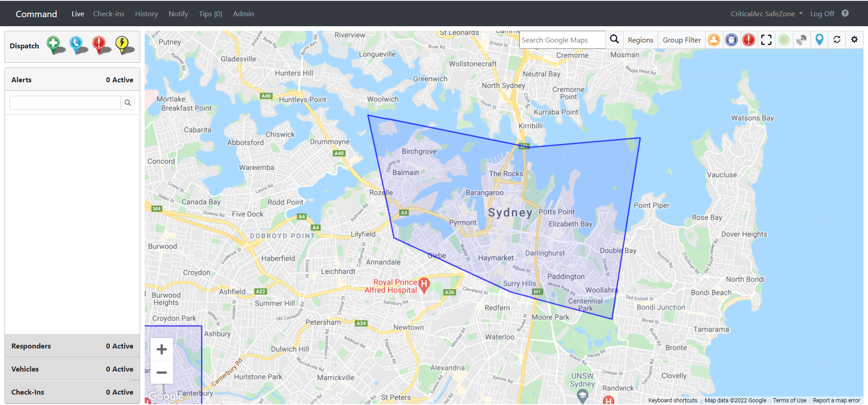This screenshot has width=868, height=405.
Task: Enter fullscreen map view
Action: (x=766, y=40)
